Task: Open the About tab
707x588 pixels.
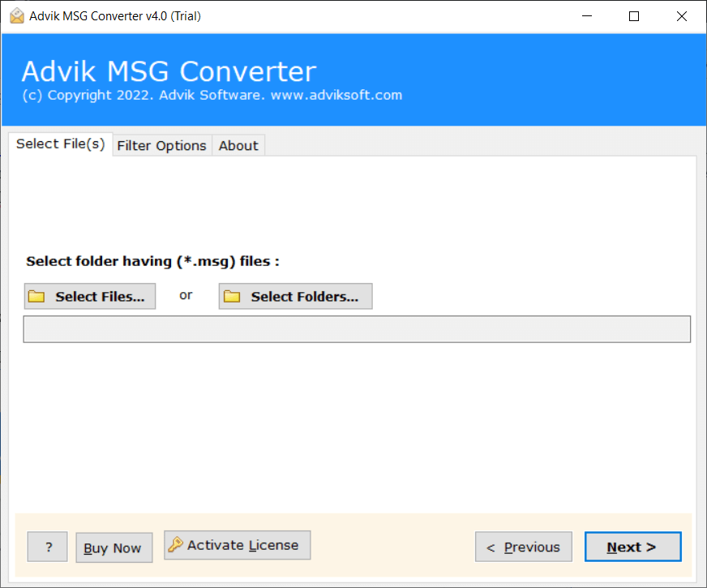Action: [x=238, y=146]
